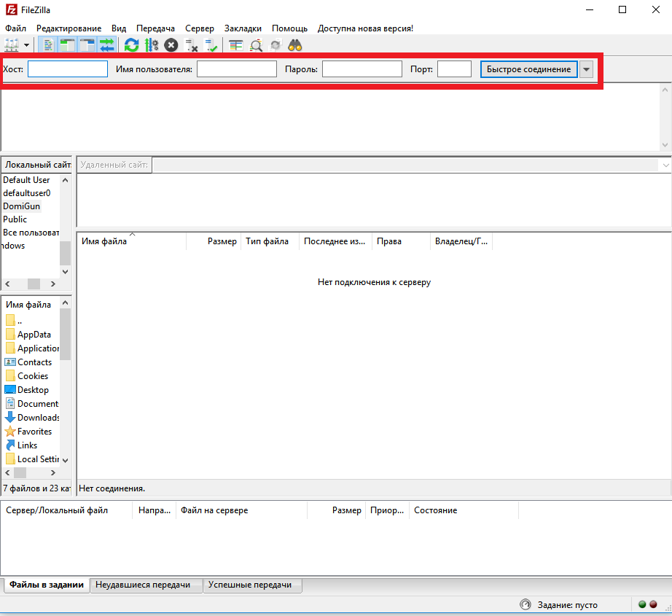Open the Site Manager dropdown arrow
This screenshot has width=672, height=616.
pyautogui.click(x=26, y=45)
